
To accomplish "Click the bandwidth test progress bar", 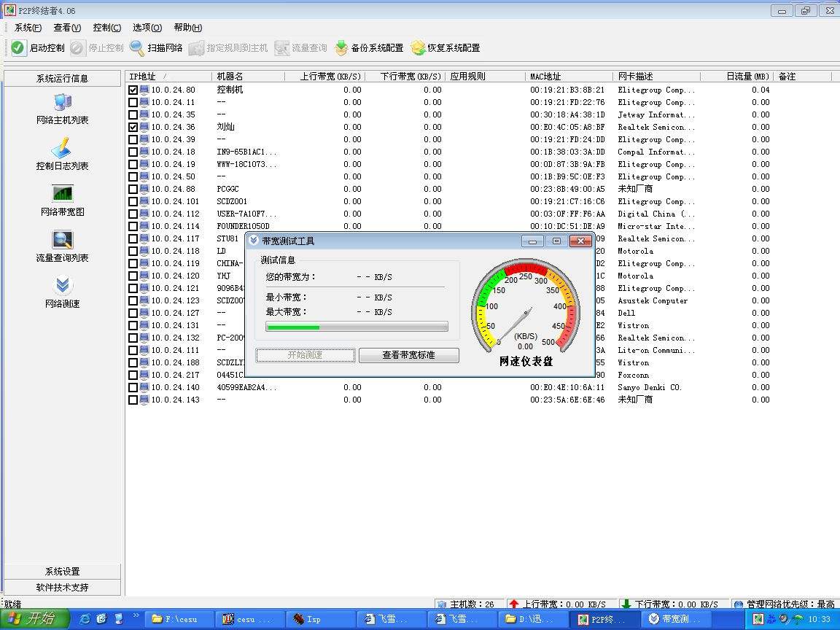I will click(357, 327).
